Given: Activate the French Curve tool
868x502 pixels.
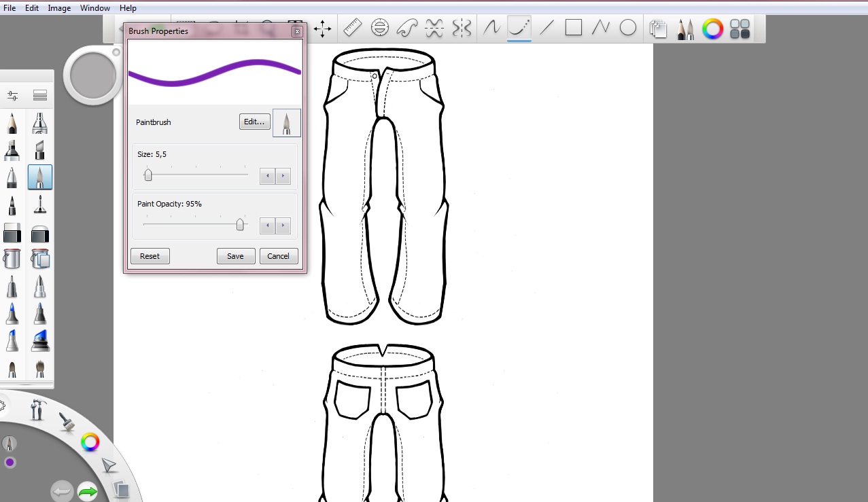Looking at the screenshot, I should point(407,28).
